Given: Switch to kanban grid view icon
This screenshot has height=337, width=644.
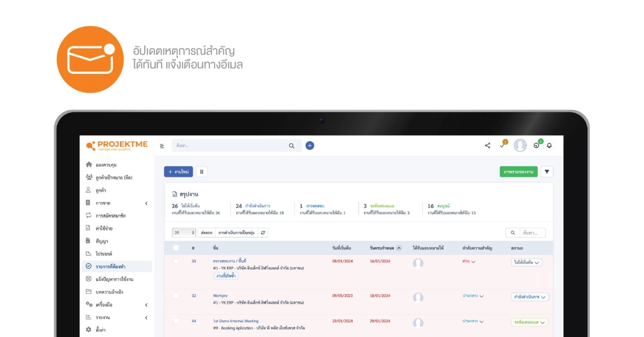Looking at the screenshot, I should click(202, 172).
